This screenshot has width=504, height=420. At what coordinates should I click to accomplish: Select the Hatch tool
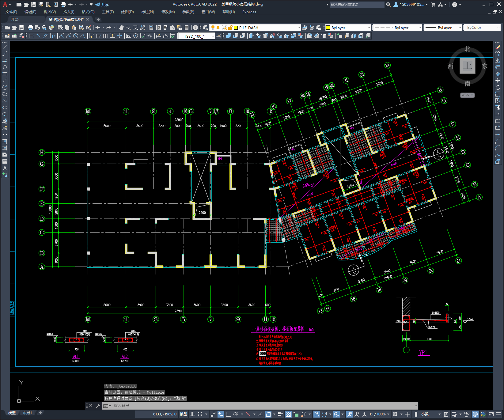point(5,141)
